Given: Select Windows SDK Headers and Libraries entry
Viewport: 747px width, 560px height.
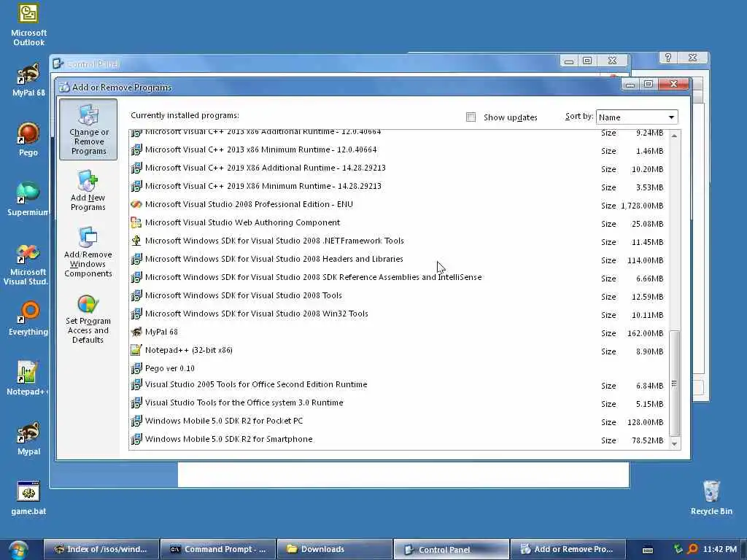Looking at the screenshot, I should (398, 259).
